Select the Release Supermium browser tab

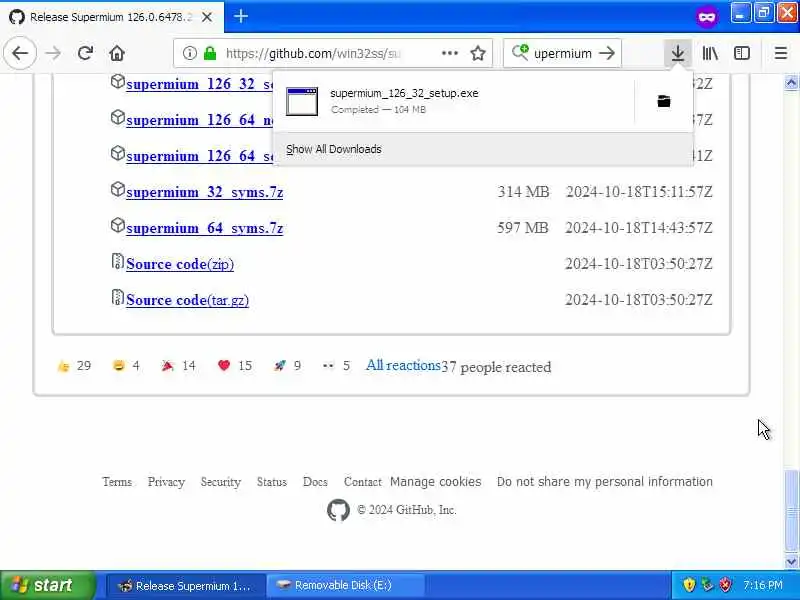tap(112, 17)
